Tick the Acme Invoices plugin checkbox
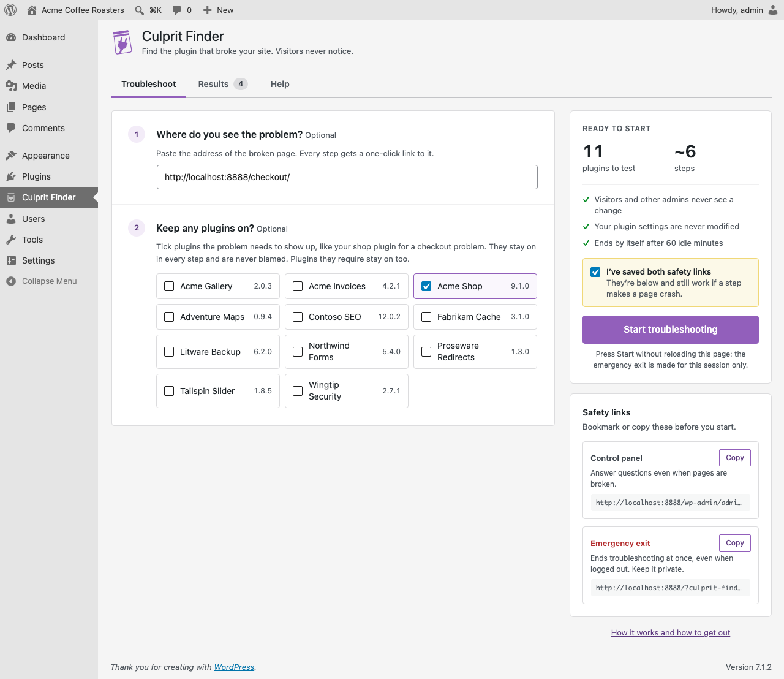784x679 pixels. coord(298,286)
